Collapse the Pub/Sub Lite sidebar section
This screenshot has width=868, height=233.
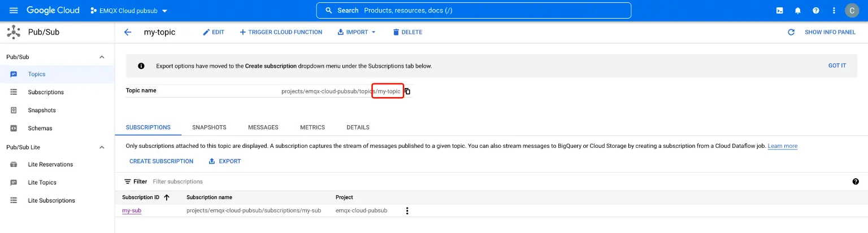point(102,147)
